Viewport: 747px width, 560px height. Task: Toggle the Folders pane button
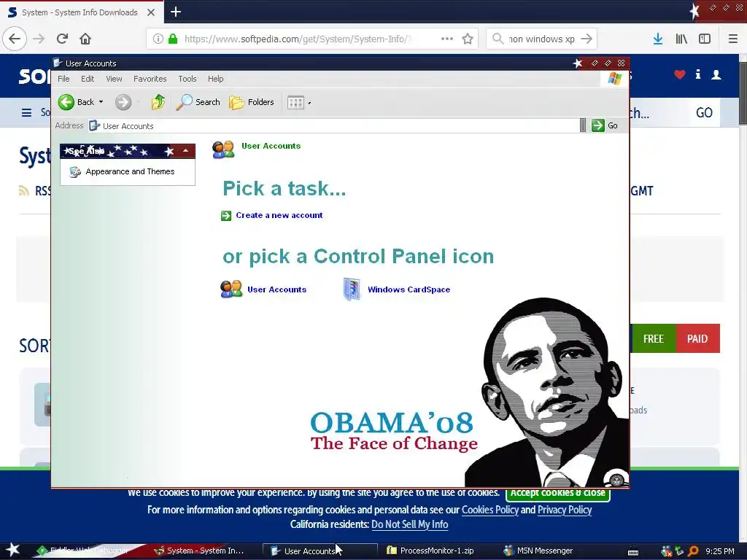[252, 102]
